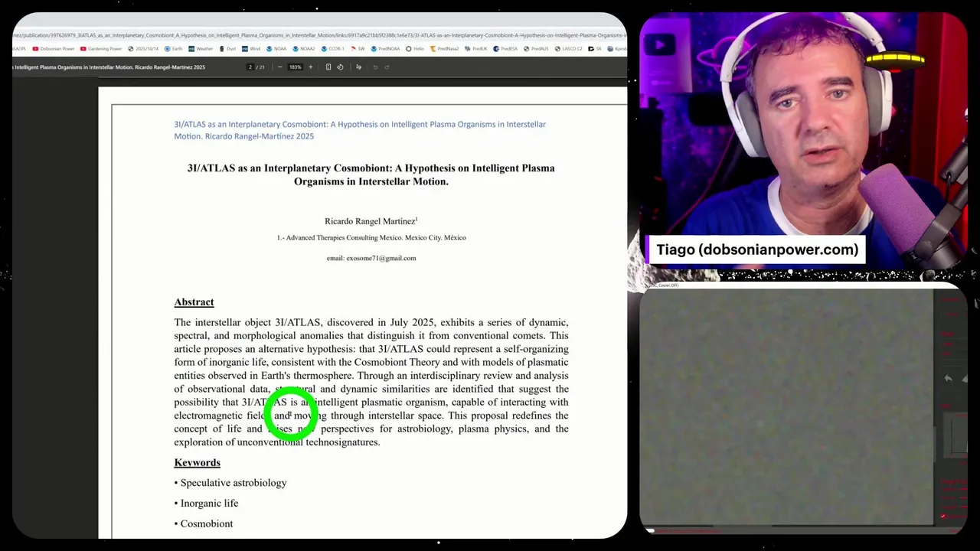Open the Helio bookmark
Screen dimensions: 980x551
(414, 49)
